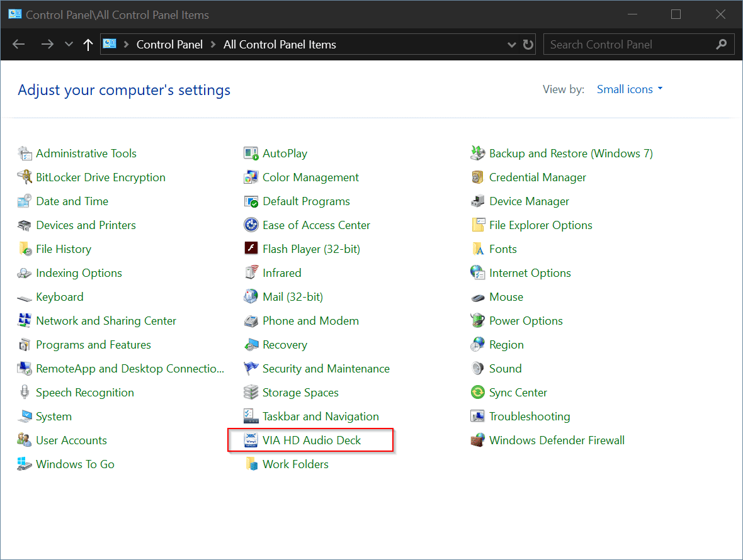Select the Control Panel breadcrumb
This screenshot has height=560, width=743.
point(169,44)
